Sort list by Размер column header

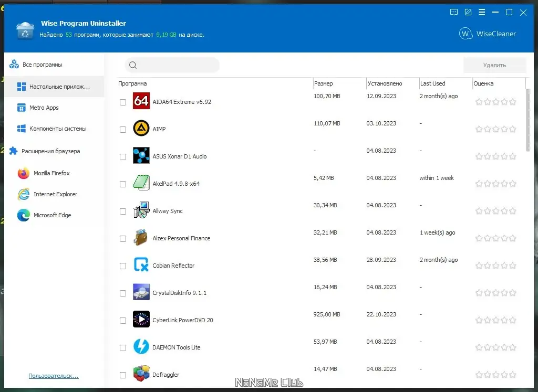pos(323,83)
